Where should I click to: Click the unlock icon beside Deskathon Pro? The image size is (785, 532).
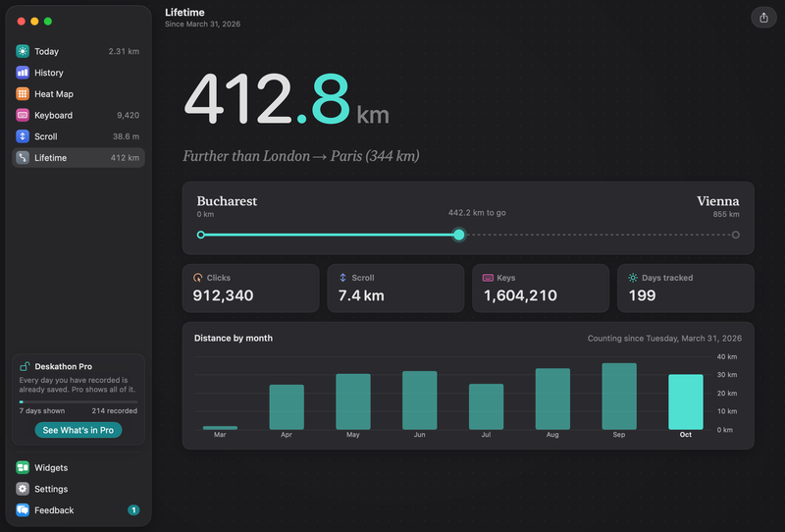pos(25,366)
